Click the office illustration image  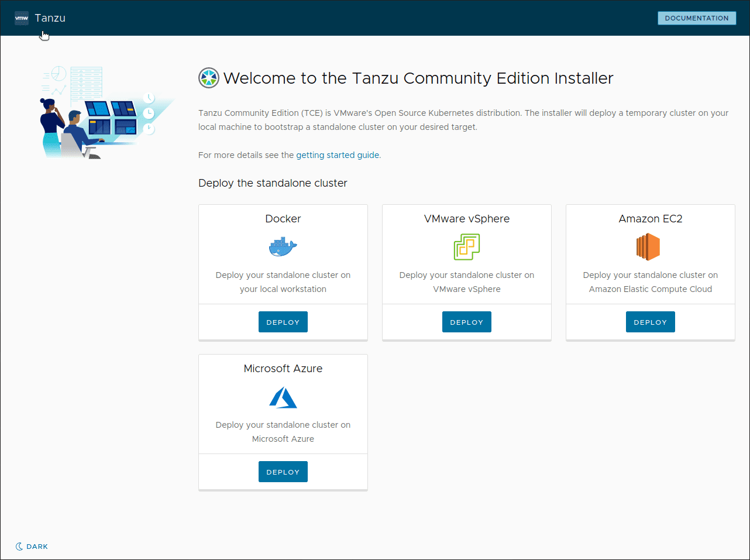(108, 112)
